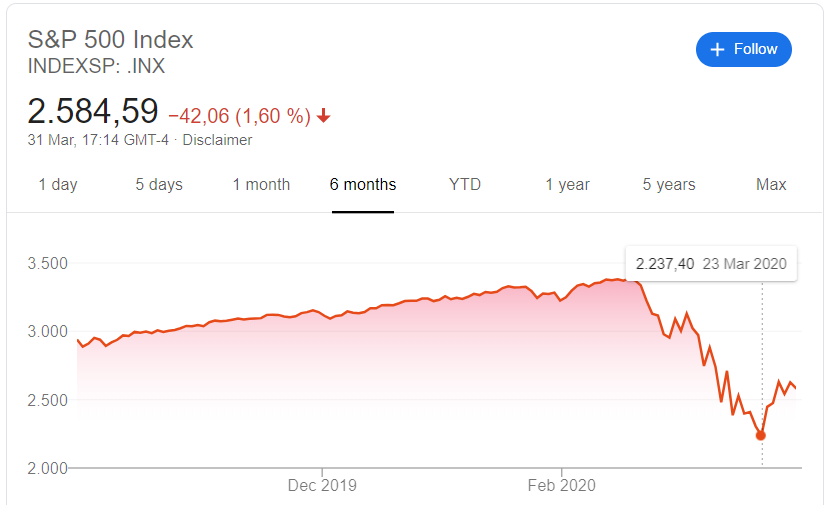Click the red data point on the chart
827x505 pixels.
pyautogui.click(x=761, y=435)
